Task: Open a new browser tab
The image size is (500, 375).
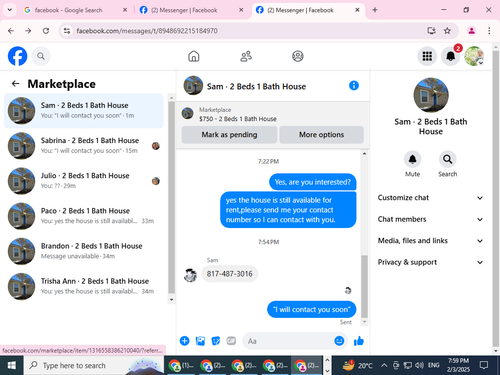Action: pos(375,10)
